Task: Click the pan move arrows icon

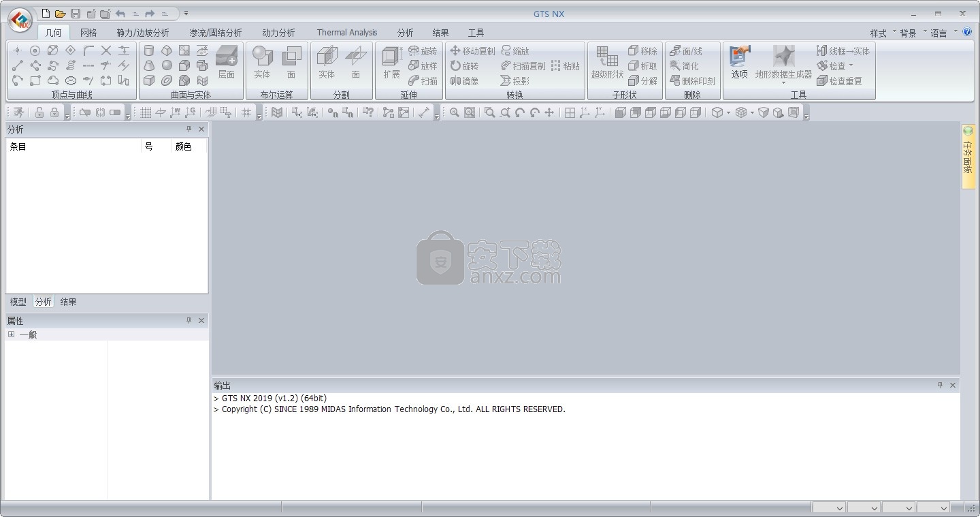Action: click(549, 112)
